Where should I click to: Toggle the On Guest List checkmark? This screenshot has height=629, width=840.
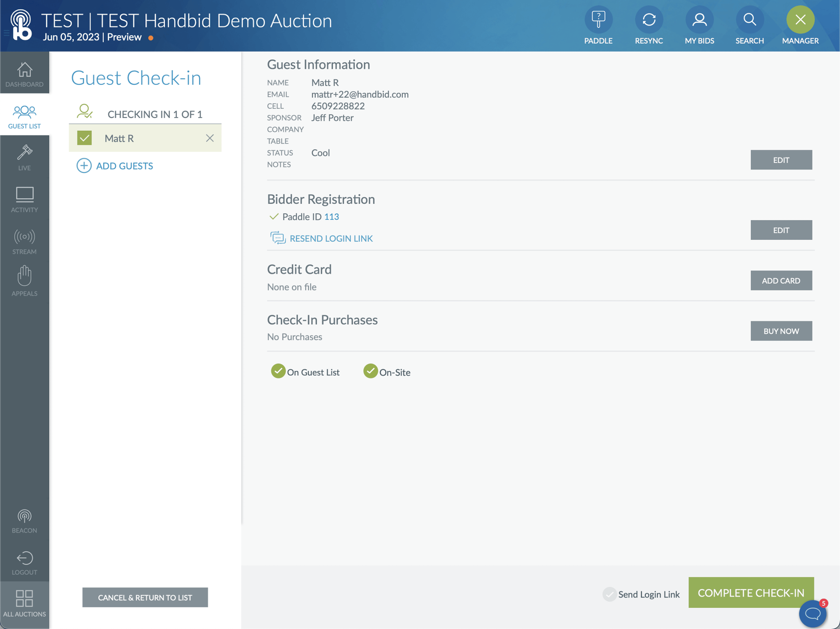[278, 371]
